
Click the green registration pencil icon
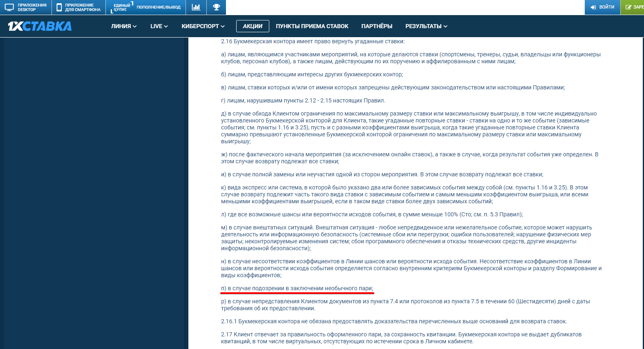point(628,7)
